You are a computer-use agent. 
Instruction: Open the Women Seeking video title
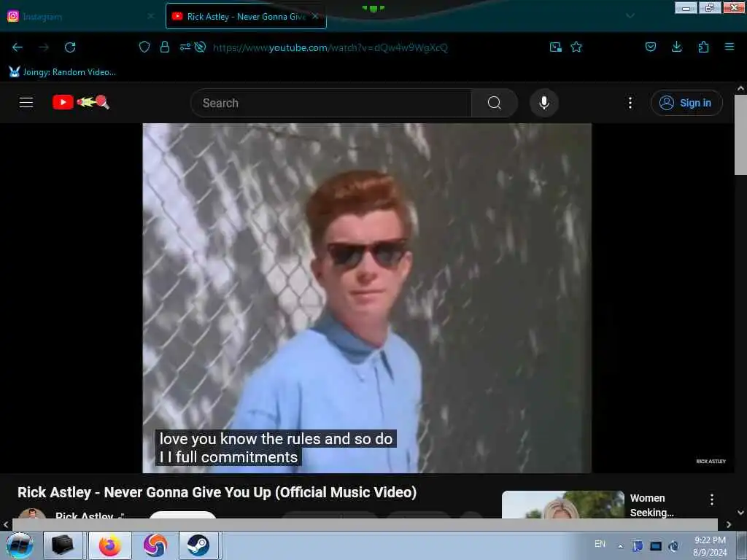click(651, 505)
